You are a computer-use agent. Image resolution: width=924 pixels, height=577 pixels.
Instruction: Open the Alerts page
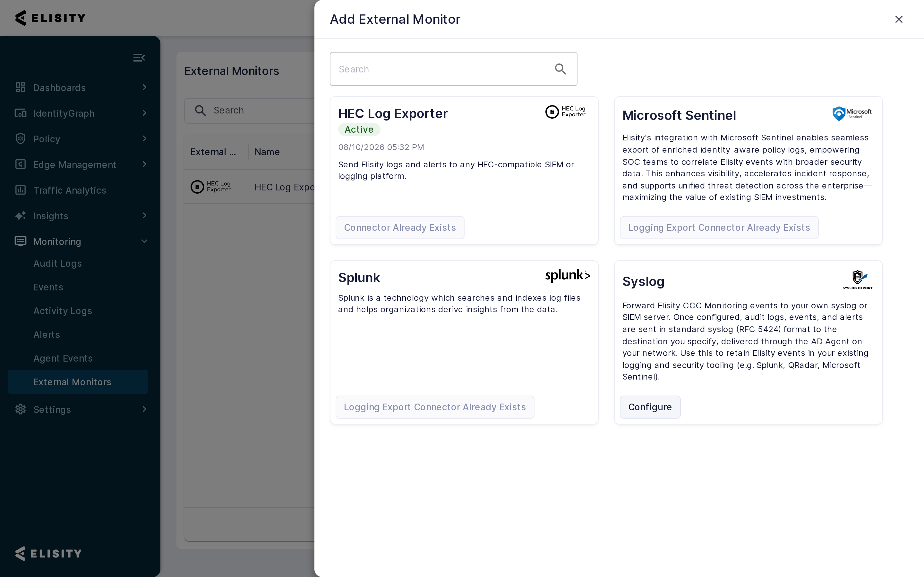click(47, 335)
